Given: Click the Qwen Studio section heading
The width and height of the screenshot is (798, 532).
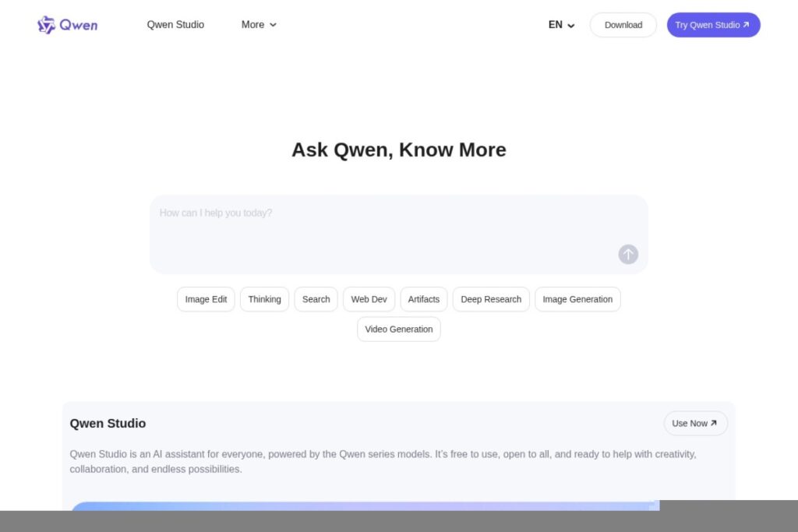Looking at the screenshot, I should [108, 423].
